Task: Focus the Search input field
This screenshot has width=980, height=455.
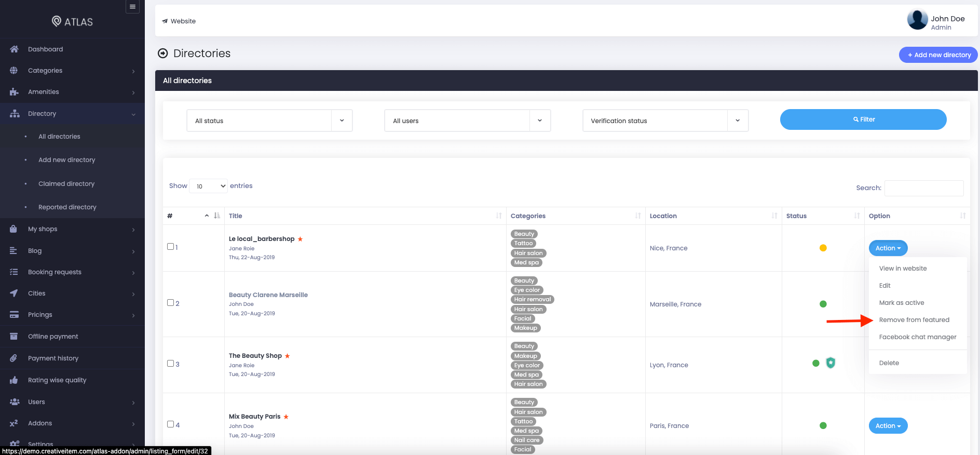Action: [924, 188]
